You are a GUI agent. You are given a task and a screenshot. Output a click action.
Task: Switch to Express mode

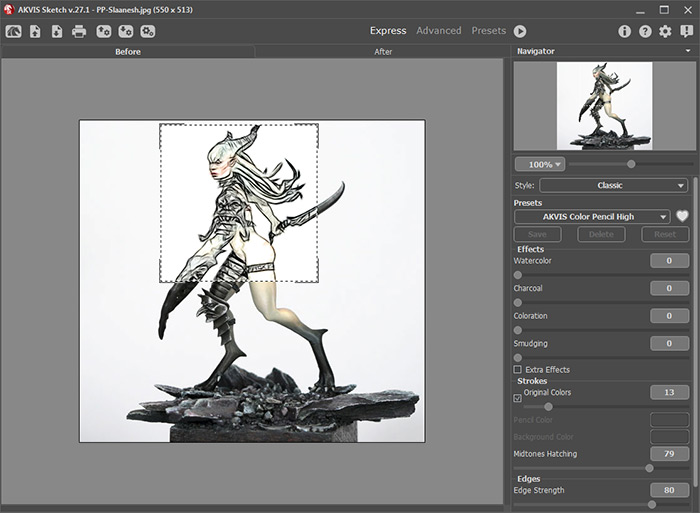coord(388,31)
